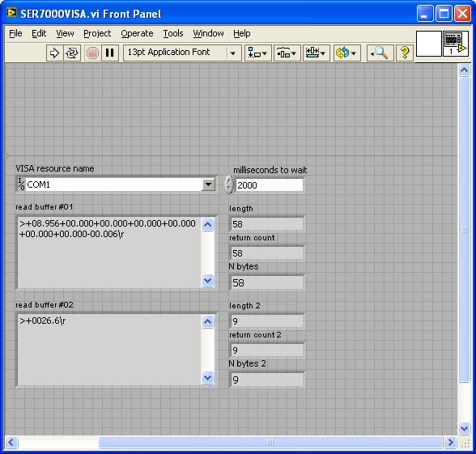Click the horizontal scrollbar right arrow
This screenshot has width=476, height=454.
(450, 442)
